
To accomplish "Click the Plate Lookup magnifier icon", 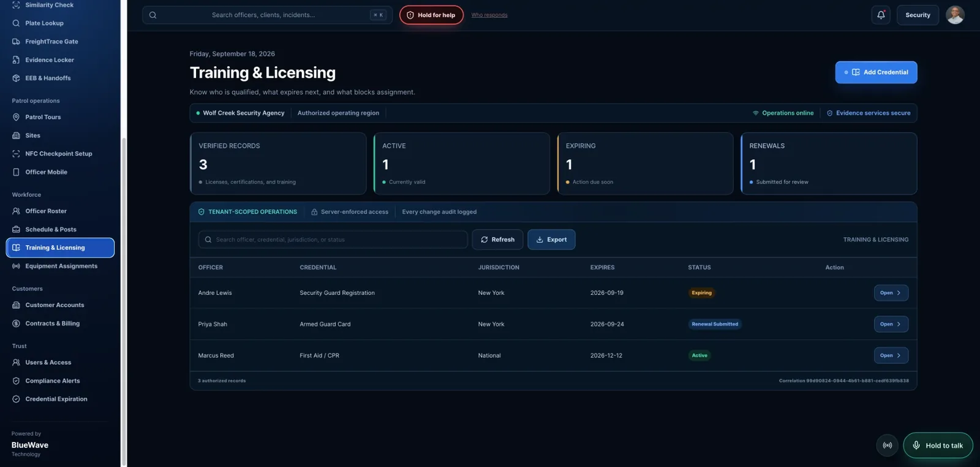I will tap(16, 23).
